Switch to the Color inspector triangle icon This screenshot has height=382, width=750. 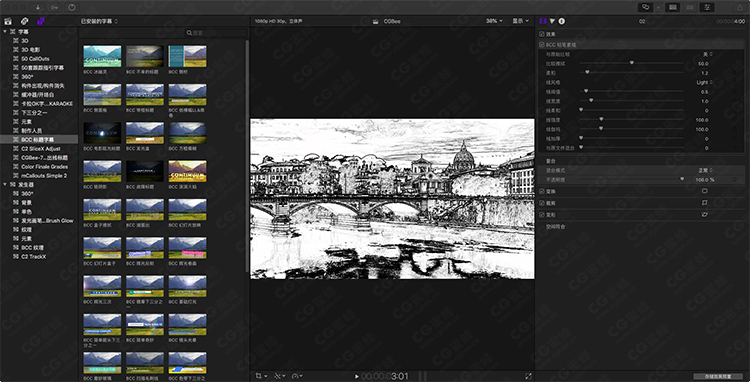point(552,21)
